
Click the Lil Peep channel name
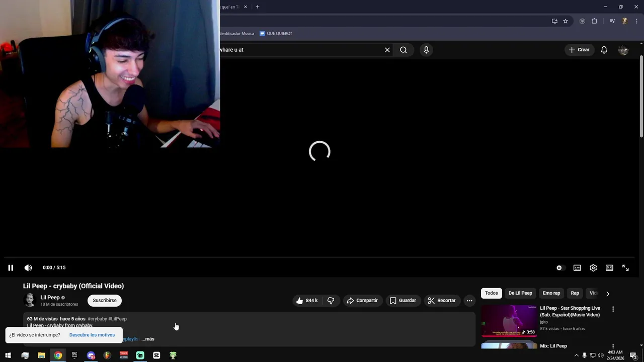click(50, 298)
